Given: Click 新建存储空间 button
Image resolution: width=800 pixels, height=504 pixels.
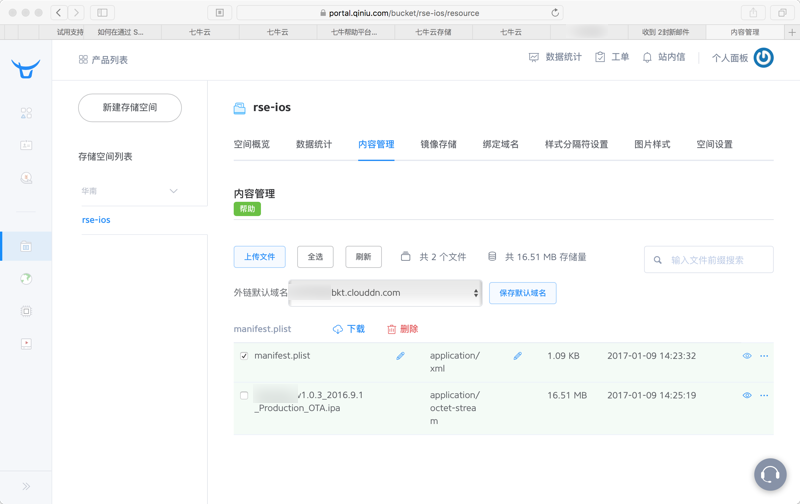Looking at the screenshot, I should 130,108.
